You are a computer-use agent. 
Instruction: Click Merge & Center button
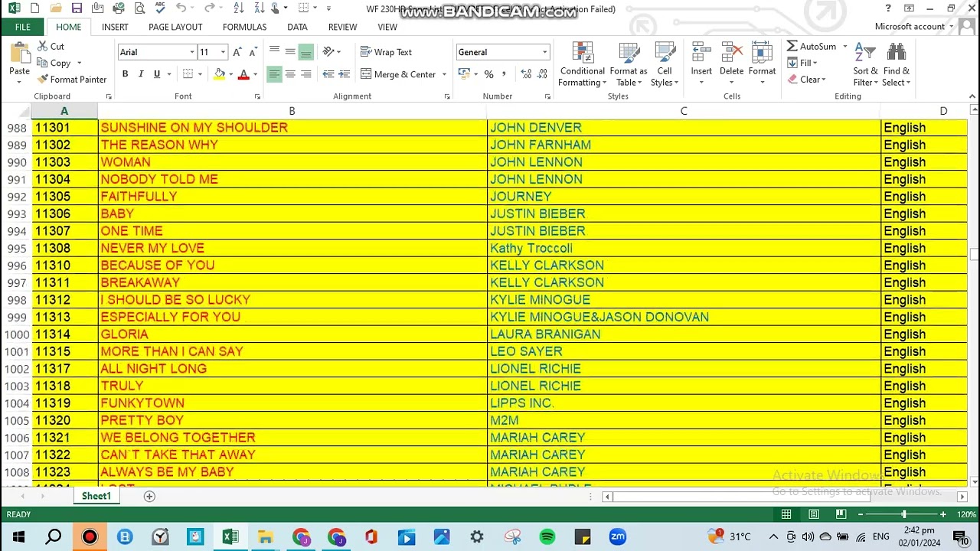point(398,74)
